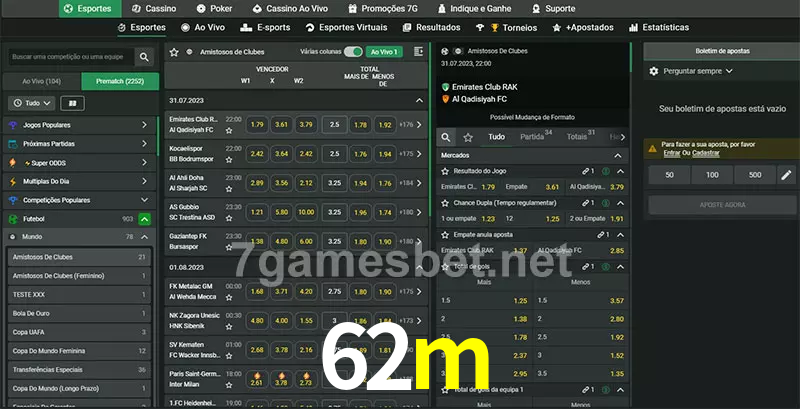800x409 pixels.
Task: Click the Cadastrar link in bet slip
Action: click(707, 153)
